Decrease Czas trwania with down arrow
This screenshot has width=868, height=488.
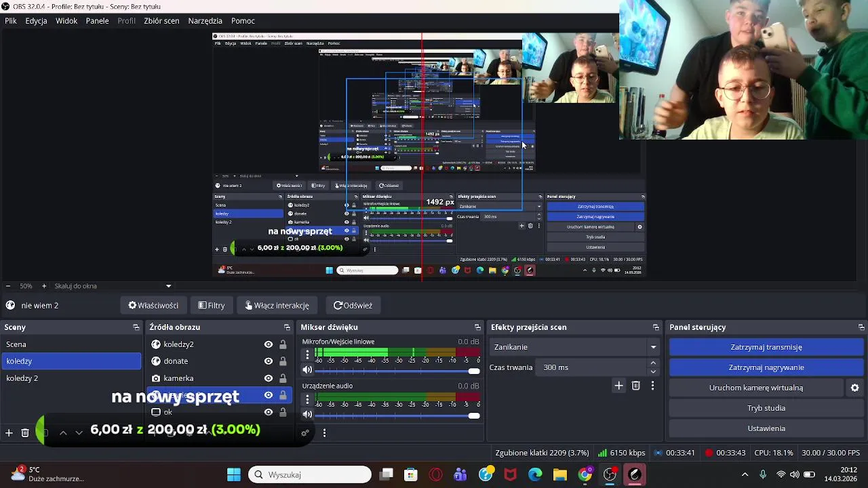(x=653, y=371)
